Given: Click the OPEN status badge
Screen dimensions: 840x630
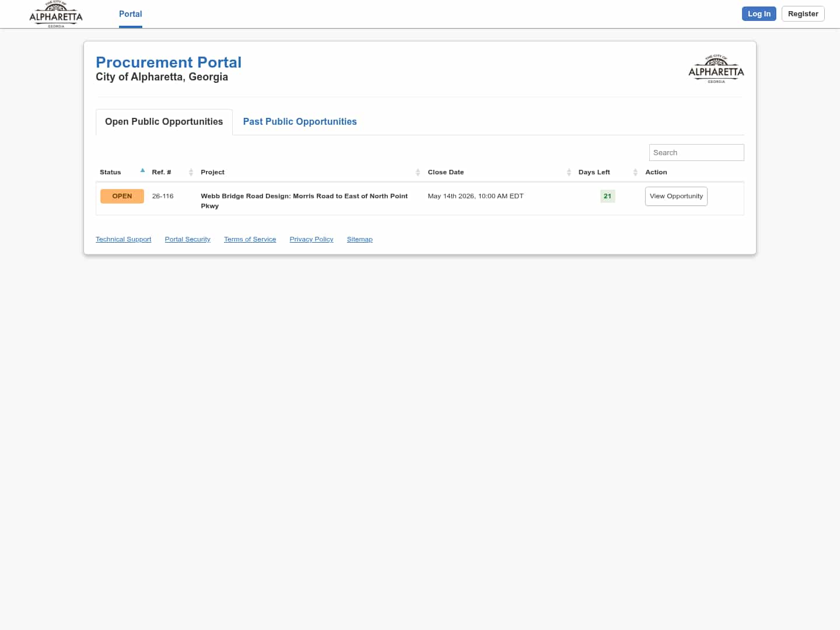Looking at the screenshot, I should (x=122, y=196).
